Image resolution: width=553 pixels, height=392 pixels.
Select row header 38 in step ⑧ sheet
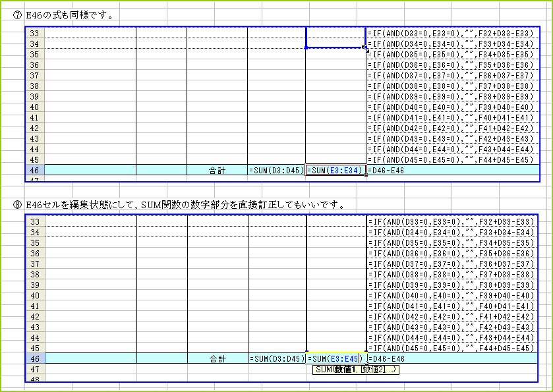click(x=36, y=275)
